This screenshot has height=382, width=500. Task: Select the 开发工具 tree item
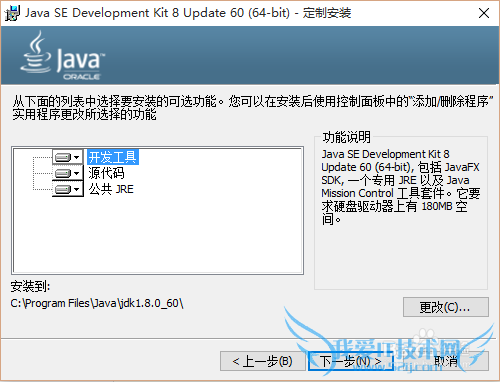[113, 157]
